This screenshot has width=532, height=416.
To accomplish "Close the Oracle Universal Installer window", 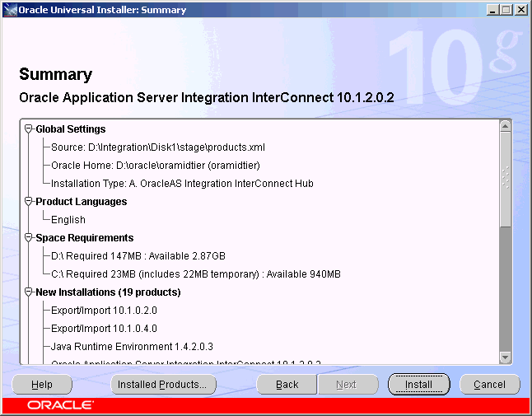I will pyautogui.click(x=520, y=10).
